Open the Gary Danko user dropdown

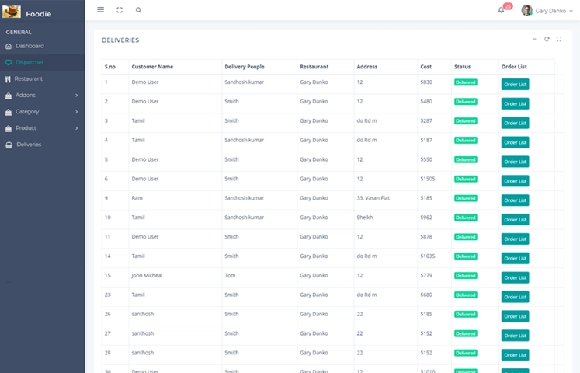[547, 11]
